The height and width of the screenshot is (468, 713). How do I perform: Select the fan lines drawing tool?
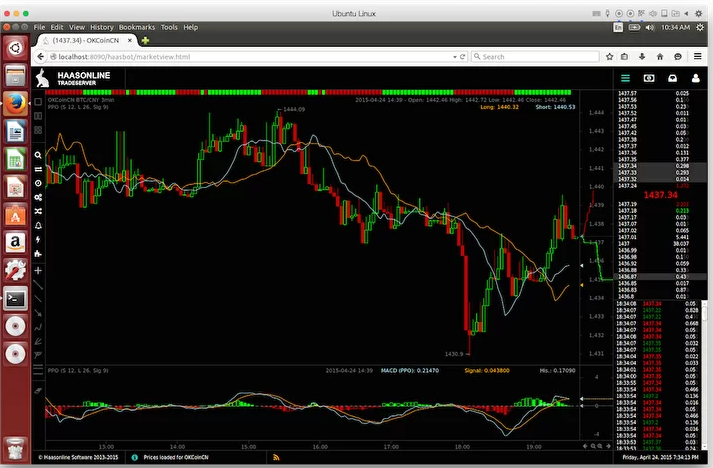click(x=38, y=341)
